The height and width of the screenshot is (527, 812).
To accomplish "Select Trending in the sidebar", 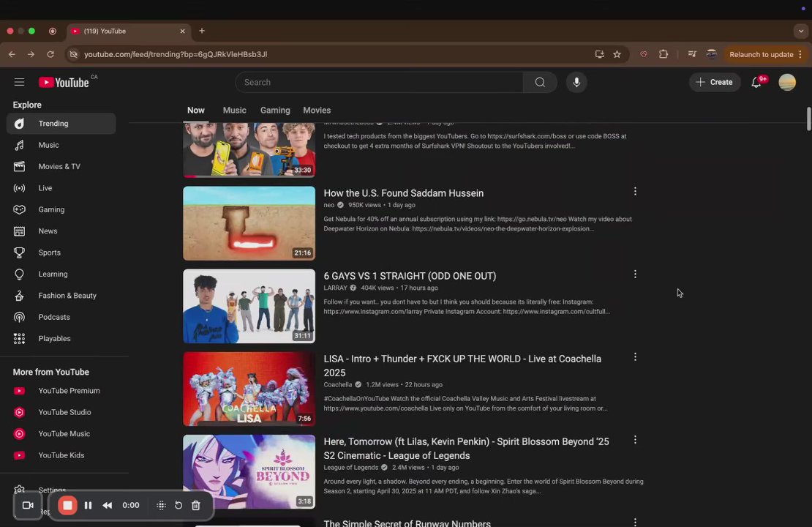I will 61,123.
